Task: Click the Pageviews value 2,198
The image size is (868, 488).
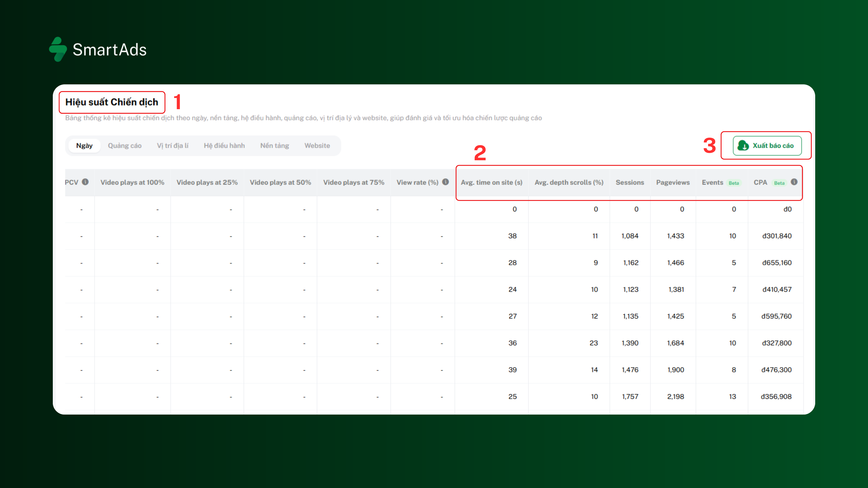Action: tap(676, 396)
